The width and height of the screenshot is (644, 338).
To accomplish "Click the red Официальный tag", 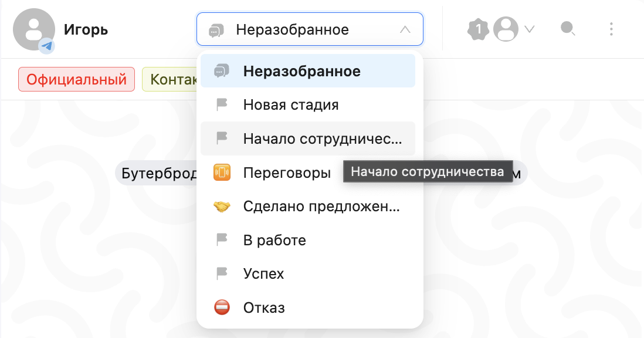I will pos(76,79).
